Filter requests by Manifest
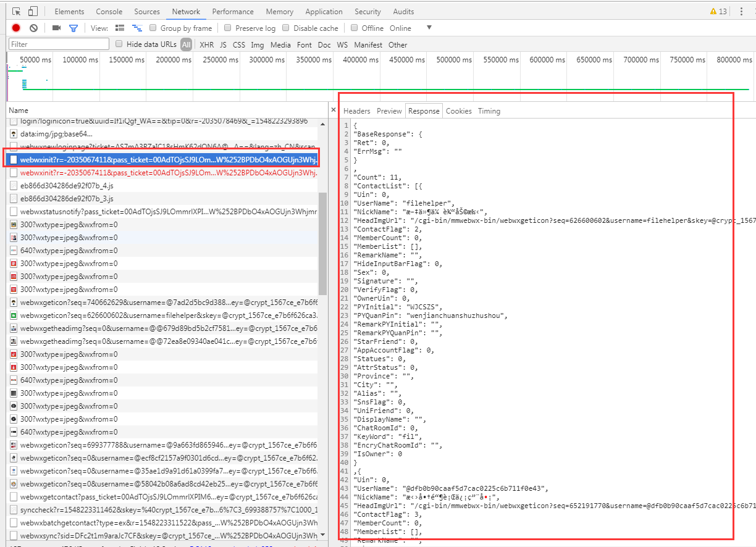Screen dimensions: 756x547 [368, 44]
